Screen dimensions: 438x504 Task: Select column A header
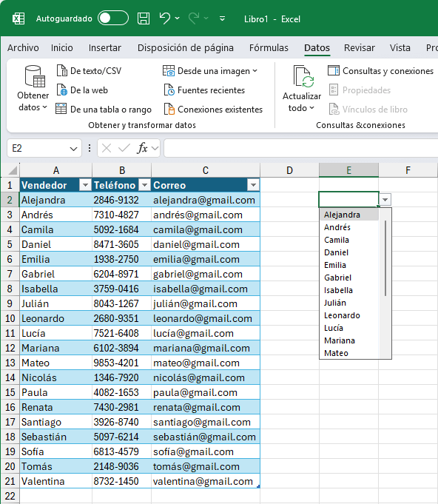click(x=56, y=170)
